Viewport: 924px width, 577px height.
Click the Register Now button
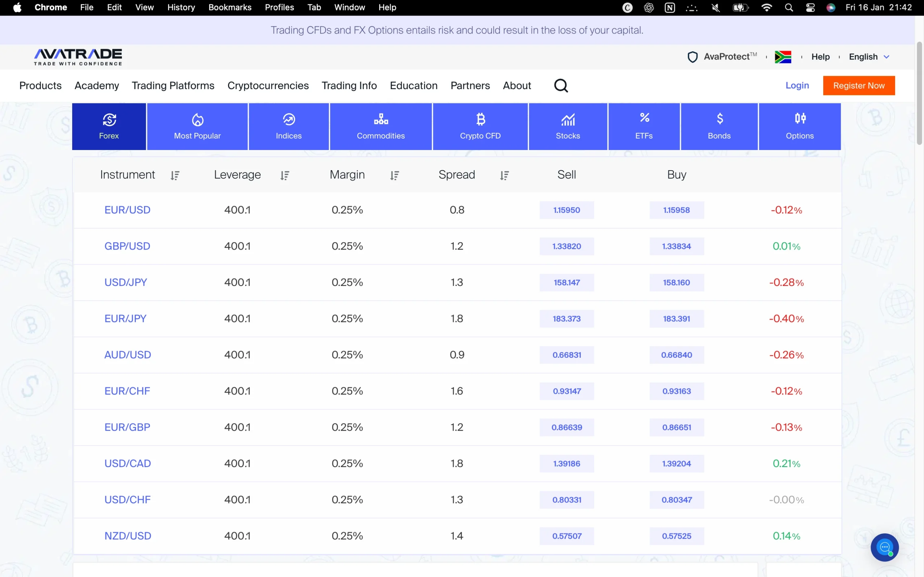(x=859, y=85)
